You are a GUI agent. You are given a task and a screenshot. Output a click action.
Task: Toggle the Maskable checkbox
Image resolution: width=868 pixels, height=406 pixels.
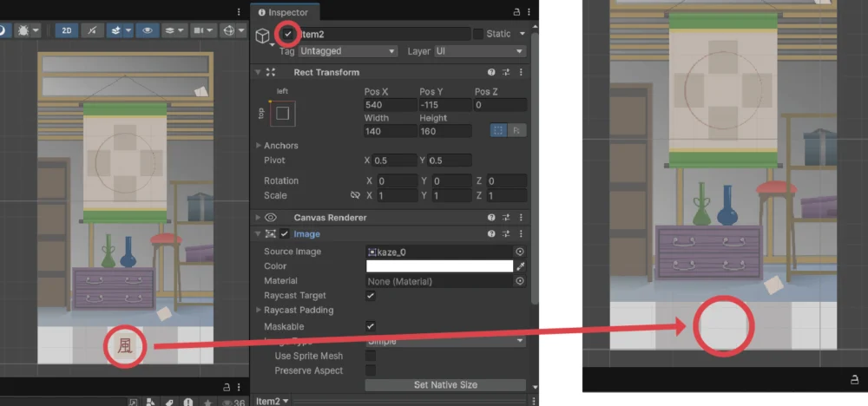(x=371, y=326)
